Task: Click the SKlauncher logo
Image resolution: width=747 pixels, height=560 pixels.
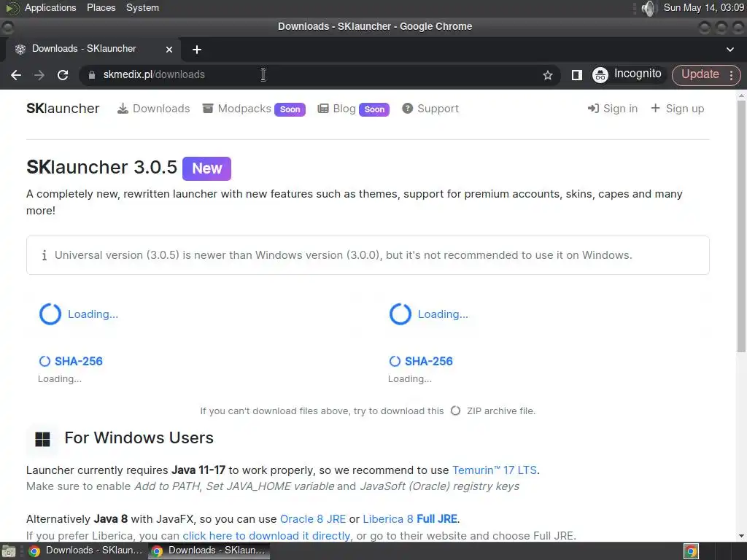Action: [x=63, y=109]
